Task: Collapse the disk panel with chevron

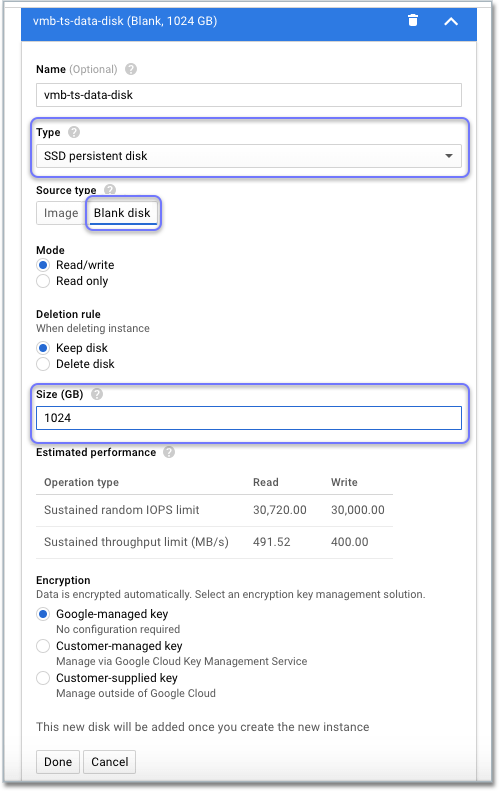Action: pyautogui.click(x=451, y=21)
